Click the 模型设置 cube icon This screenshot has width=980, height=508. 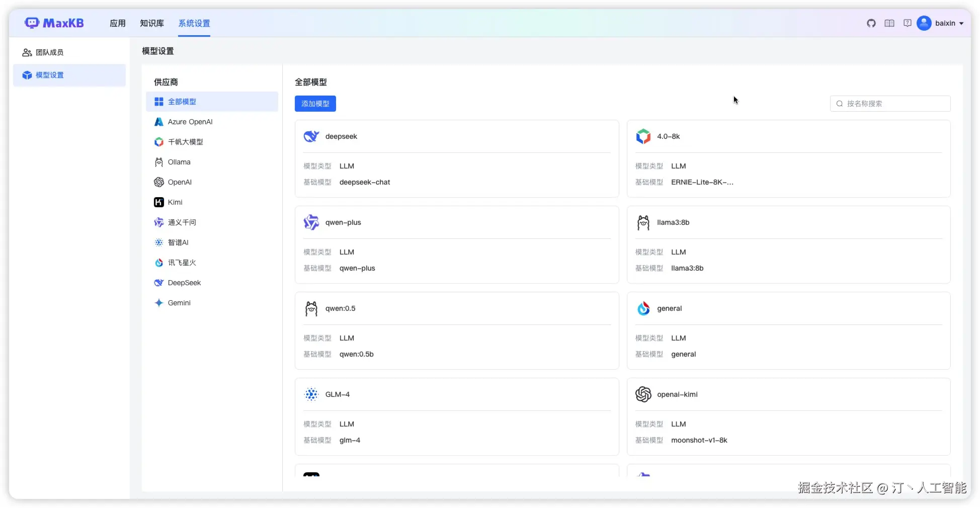(x=27, y=75)
